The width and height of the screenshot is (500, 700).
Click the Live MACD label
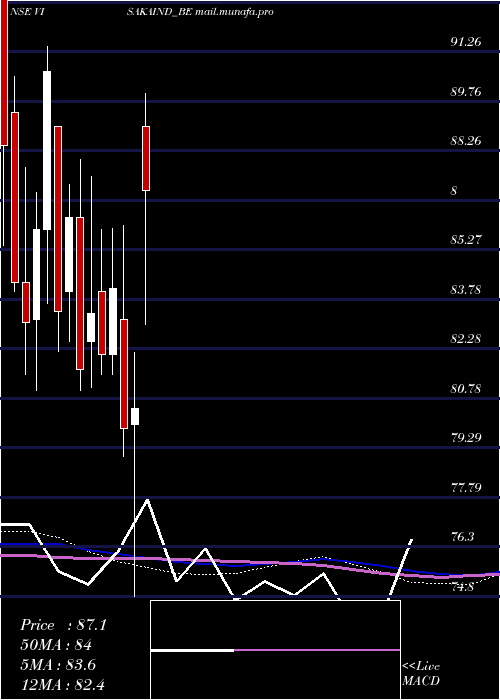(421, 674)
